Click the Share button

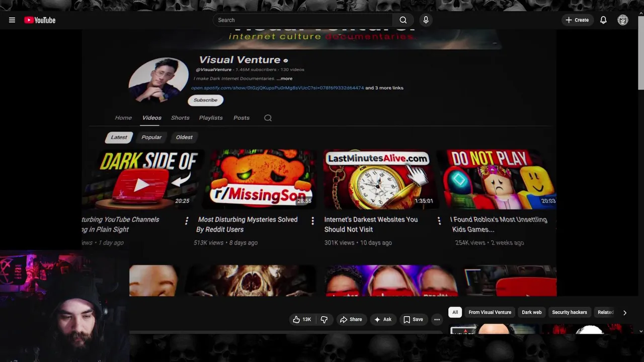pyautogui.click(x=351, y=319)
